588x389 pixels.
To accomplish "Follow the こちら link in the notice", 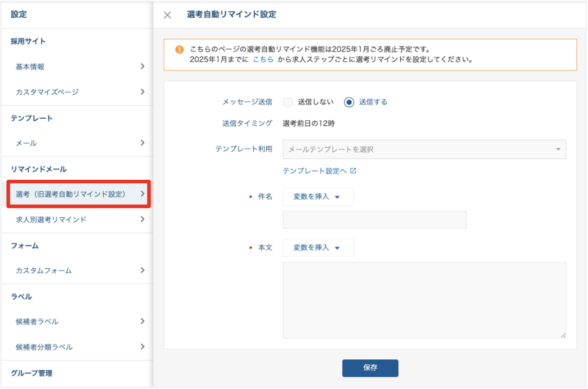I will point(263,59).
